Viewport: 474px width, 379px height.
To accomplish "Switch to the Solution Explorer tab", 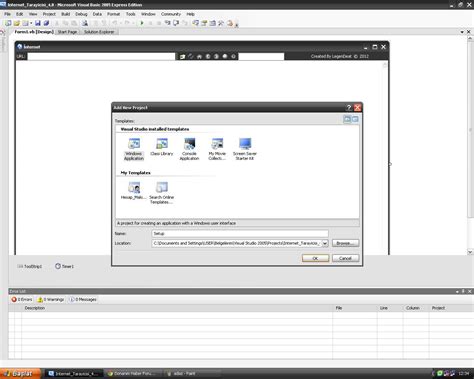I will (99, 32).
